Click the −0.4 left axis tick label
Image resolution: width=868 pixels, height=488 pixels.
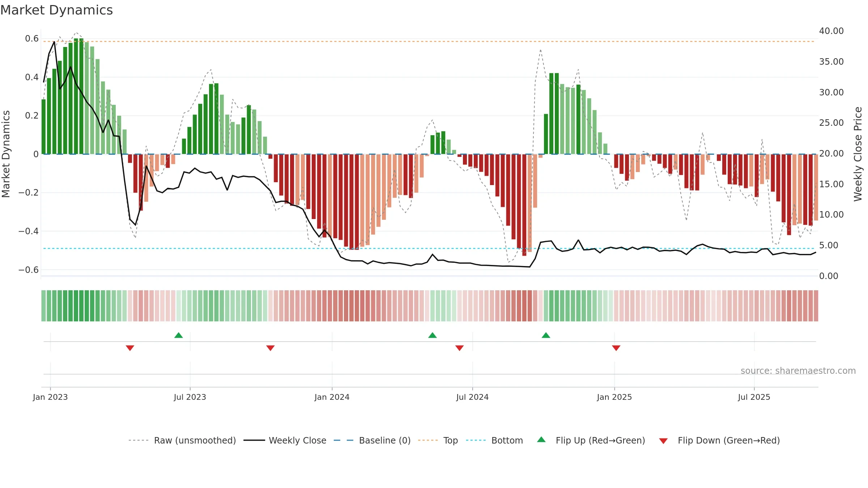point(29,231)
